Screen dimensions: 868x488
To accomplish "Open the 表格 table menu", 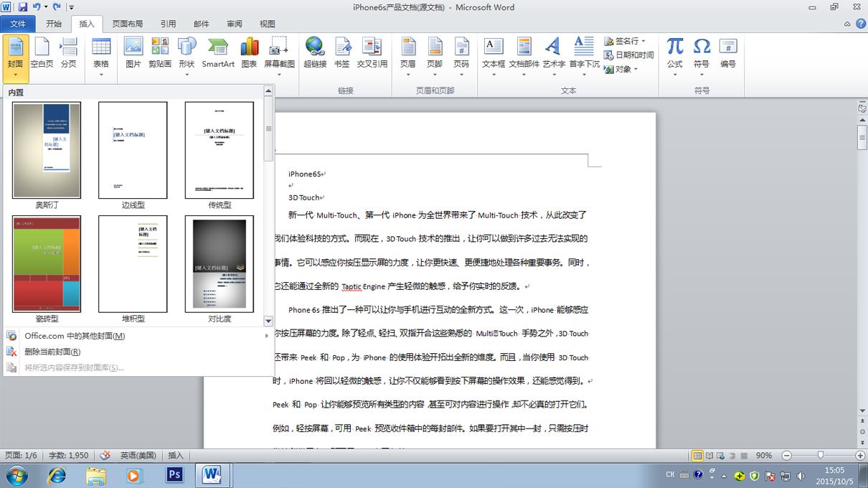I will [x=101, y=57].
